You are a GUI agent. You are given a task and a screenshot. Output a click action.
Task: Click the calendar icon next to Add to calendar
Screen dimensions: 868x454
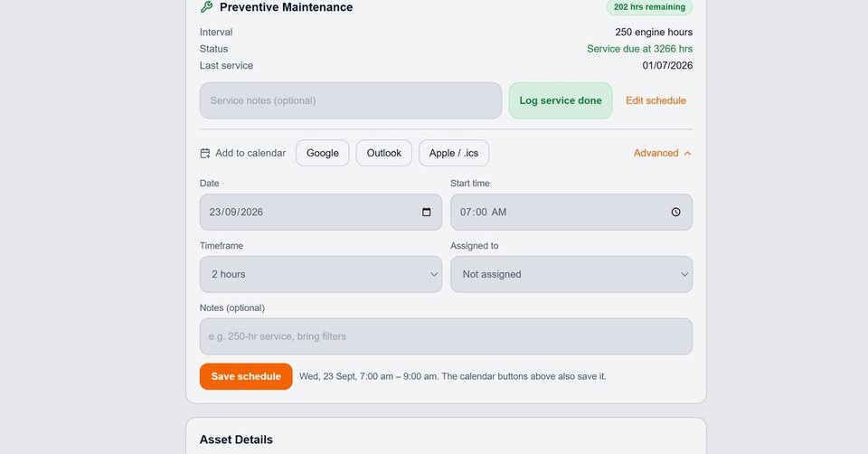pyautogui.click(x=205, y=154)
